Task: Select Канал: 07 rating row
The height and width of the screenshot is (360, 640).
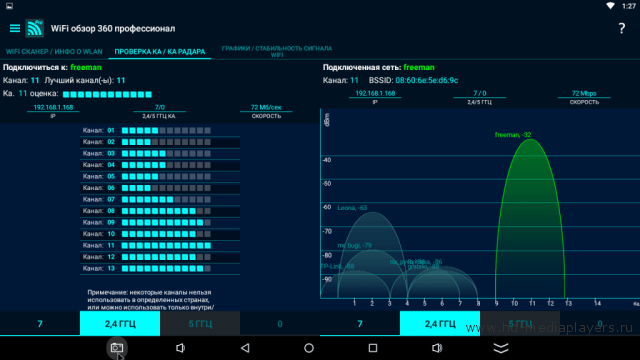Action: click(x=160, y=200)
